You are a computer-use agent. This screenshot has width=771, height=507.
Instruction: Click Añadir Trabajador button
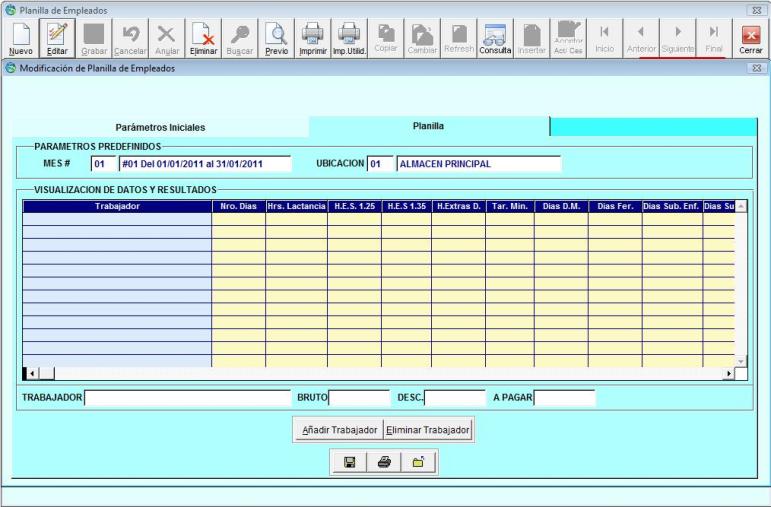(339, 430)
